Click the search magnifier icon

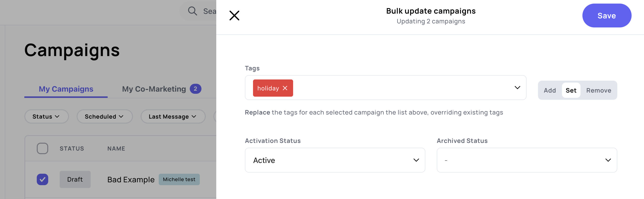click(192, 11)
